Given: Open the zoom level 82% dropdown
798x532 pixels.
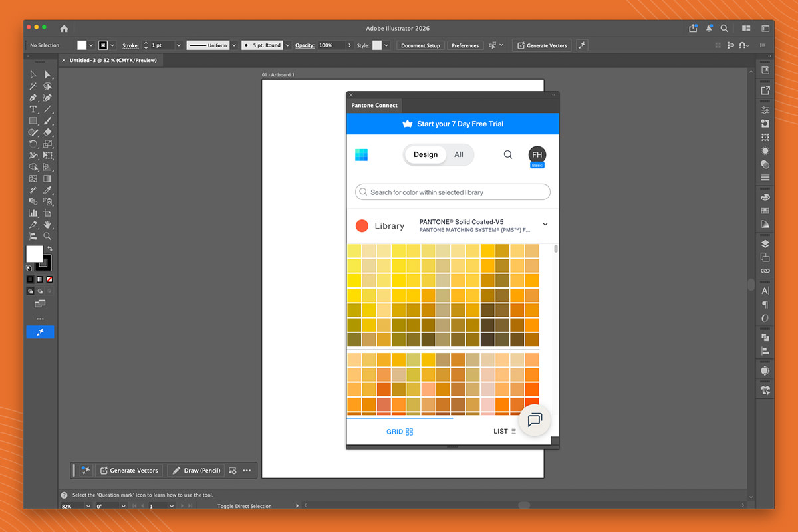Looking at the screenshot, I should (x=88, y=506).
